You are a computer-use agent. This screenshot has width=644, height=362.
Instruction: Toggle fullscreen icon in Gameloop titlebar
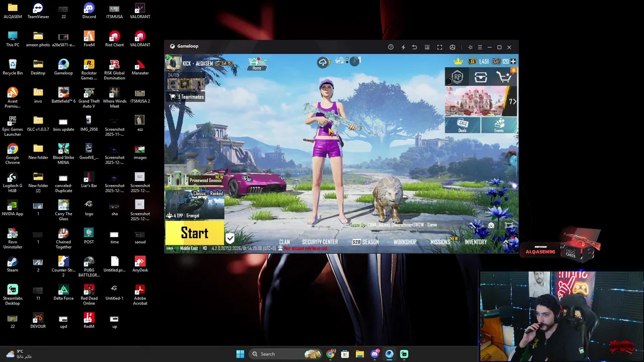pyautogui.click(x=440, y=47)
